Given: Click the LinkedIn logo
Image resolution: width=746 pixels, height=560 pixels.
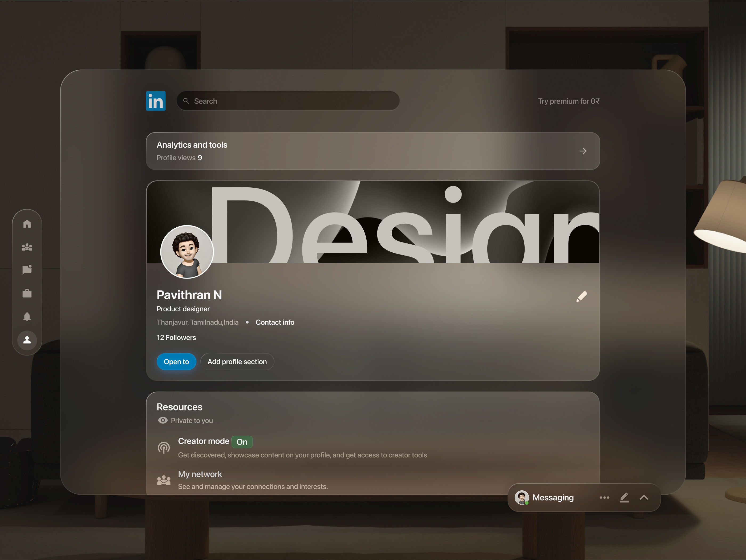Looking at the screenshot, I should 156,100.
